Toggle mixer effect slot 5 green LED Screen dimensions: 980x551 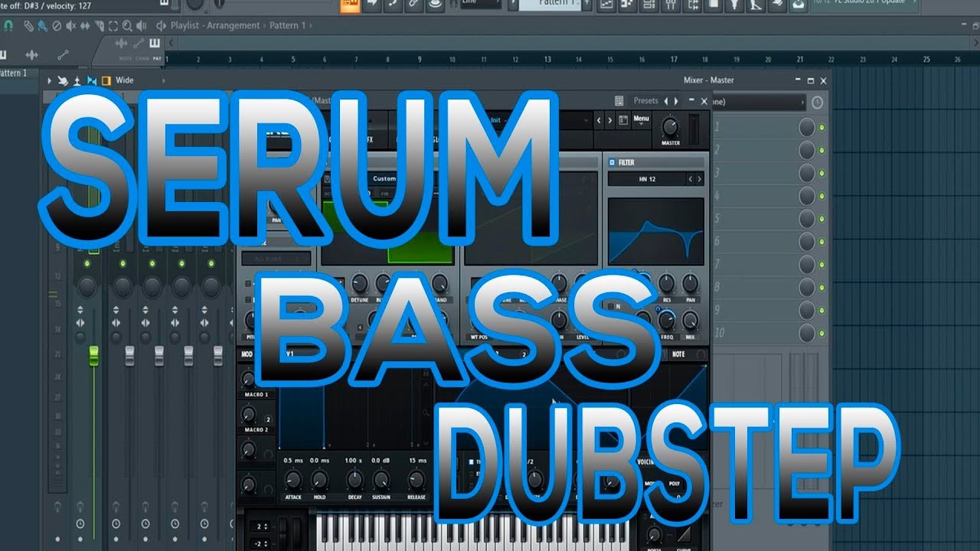pos(822,219)
